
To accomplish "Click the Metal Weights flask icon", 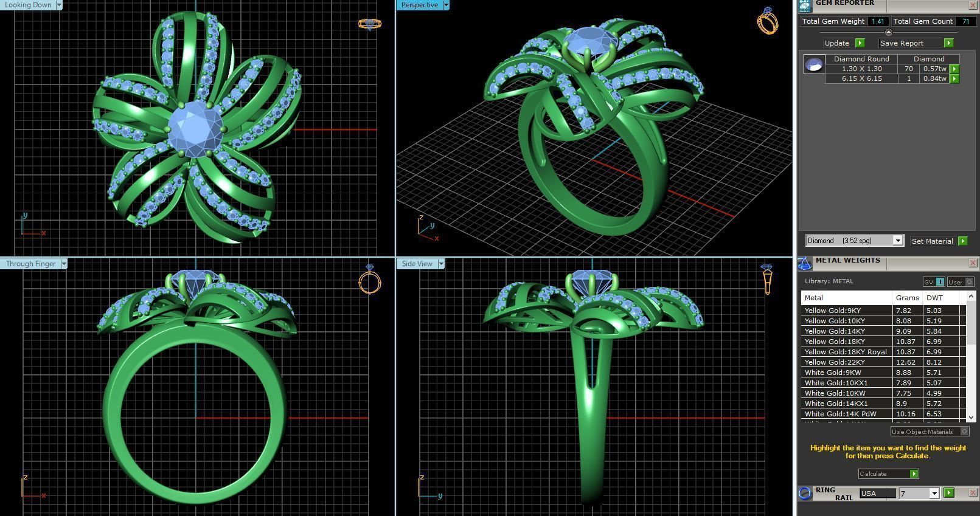I will 805,263.
